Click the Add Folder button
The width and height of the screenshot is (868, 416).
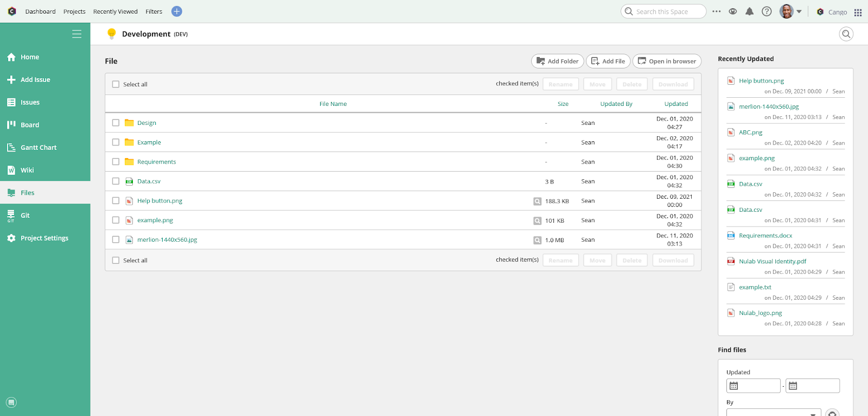pos(557,61)
